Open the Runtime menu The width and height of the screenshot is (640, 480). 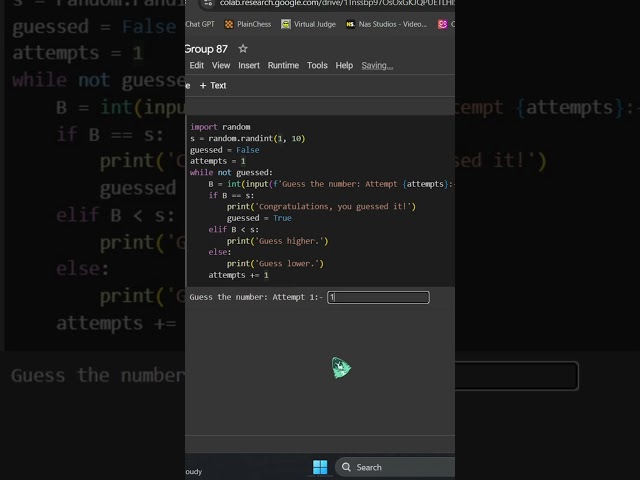point(283,65)
